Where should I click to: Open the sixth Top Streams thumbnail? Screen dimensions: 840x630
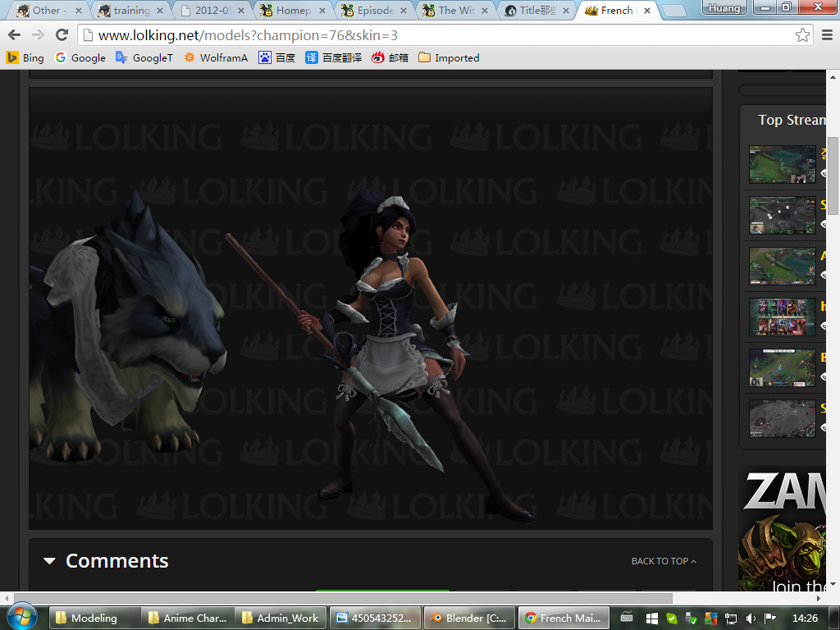click(x=782, y=418)
